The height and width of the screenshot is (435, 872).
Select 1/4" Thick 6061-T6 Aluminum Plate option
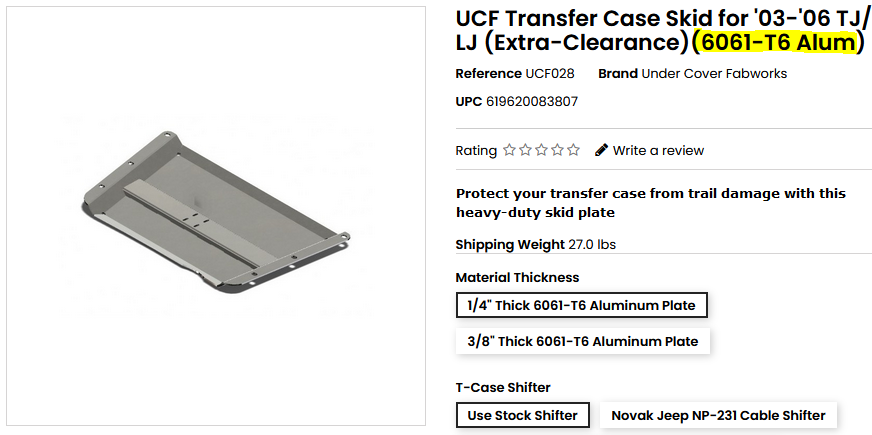click(582, 304)
